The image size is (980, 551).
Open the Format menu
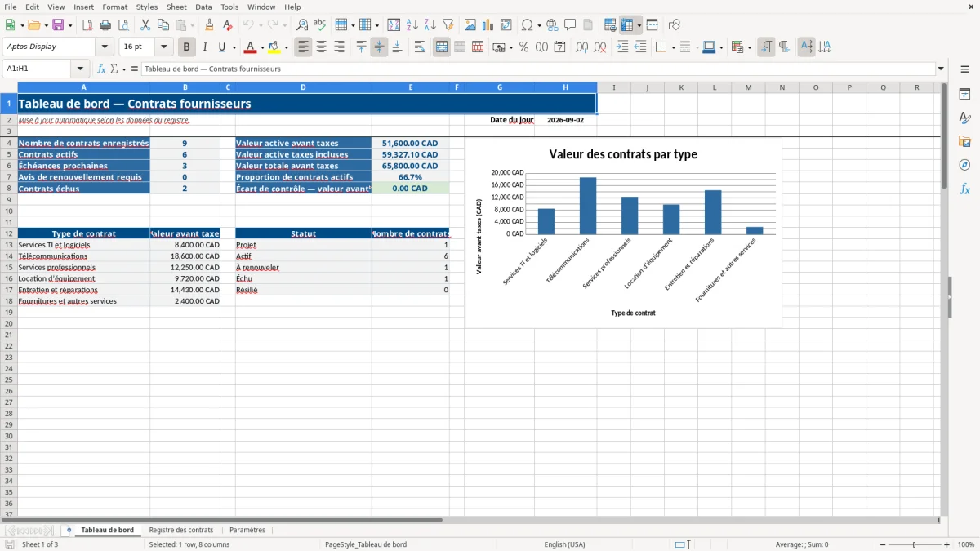click(114, 7)
